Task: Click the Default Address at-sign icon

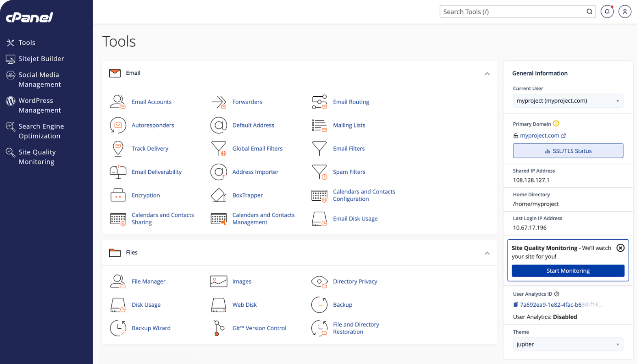Action: point(219,125)
